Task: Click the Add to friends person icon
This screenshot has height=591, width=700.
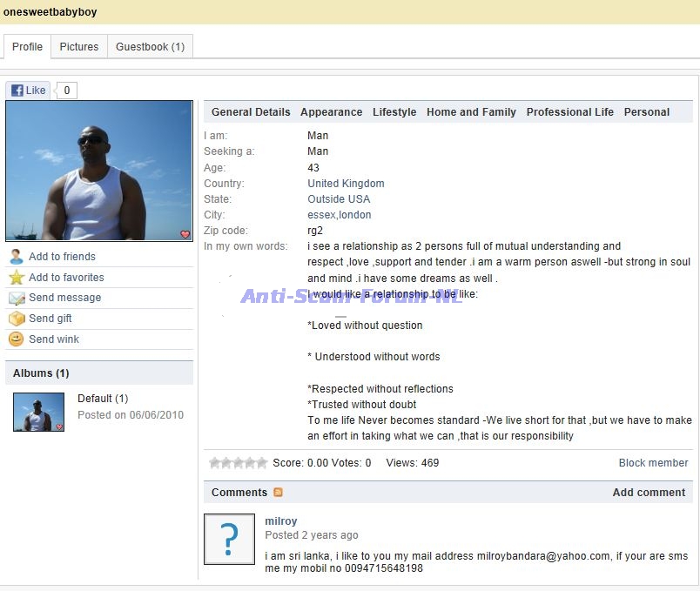Action: click(x=16, y=257)
